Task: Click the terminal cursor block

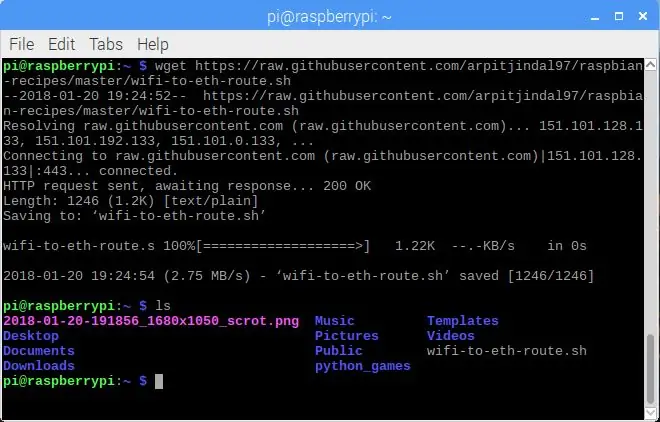Action: tap(159, 381)
